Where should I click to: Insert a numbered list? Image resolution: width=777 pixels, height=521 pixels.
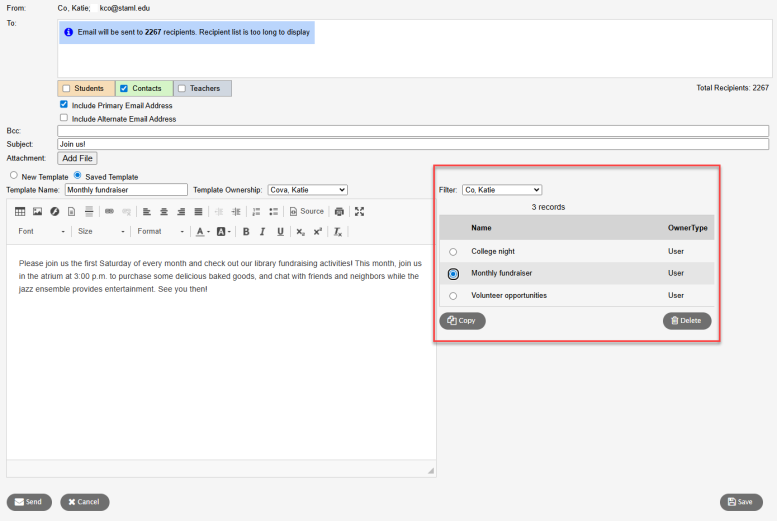pos(256,212)
